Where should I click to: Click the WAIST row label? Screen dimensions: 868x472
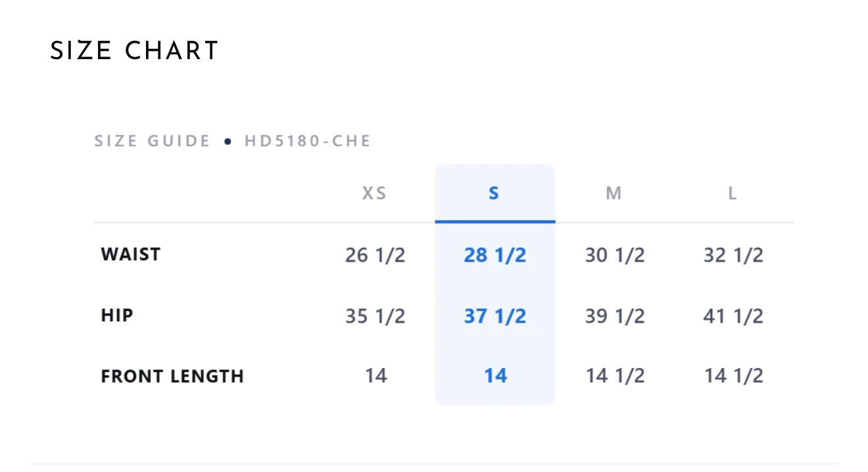pos(131,254)
